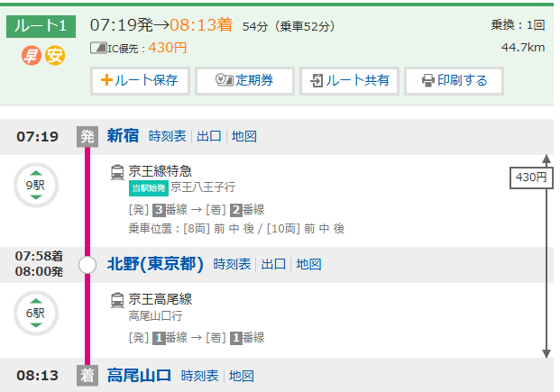Screen dimensions: 560x392
Task: Click the train icon beside 京王高尾線
Action: click(117, 300)
